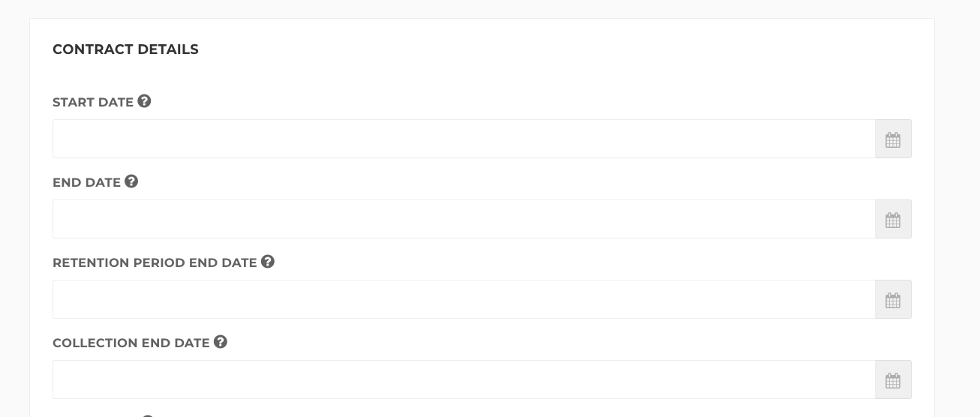The image size is (980, 417).
Task: Select the Collection End Date text field
Action: click(x=464, y=379)
